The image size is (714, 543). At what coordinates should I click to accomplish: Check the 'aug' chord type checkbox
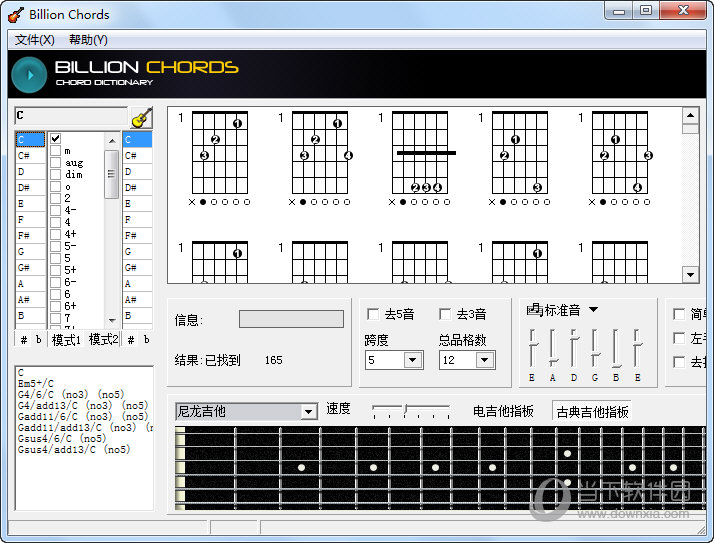tap(56, 163)
